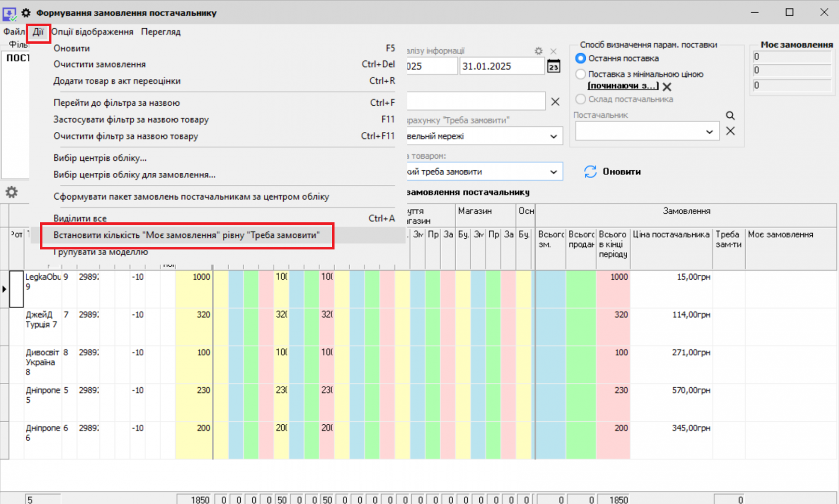Image resolution: width=839 pixels, height=504 pixels.
Task: Expand the 'вельній мережі' dropdown
Action: click(553, 136)
